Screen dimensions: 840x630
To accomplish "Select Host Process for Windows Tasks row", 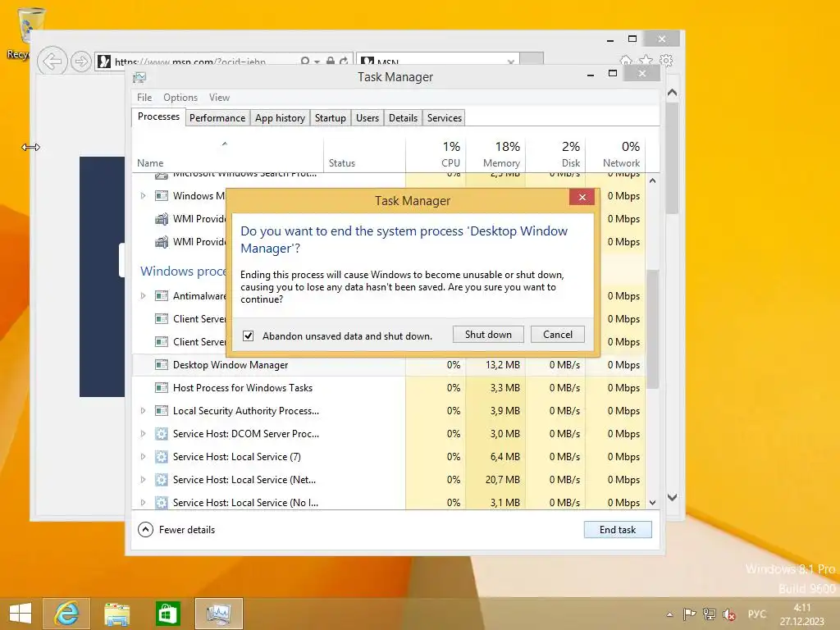I will click(388, 388).
